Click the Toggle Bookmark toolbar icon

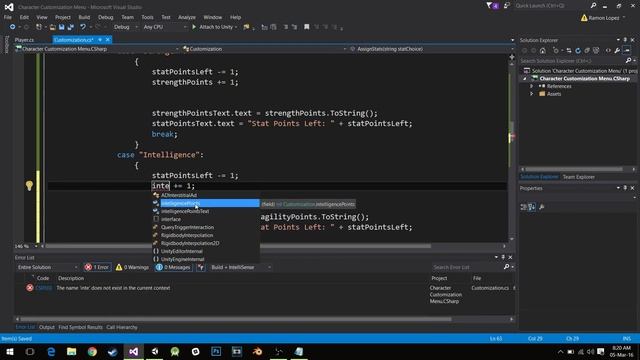pos(307,27)
